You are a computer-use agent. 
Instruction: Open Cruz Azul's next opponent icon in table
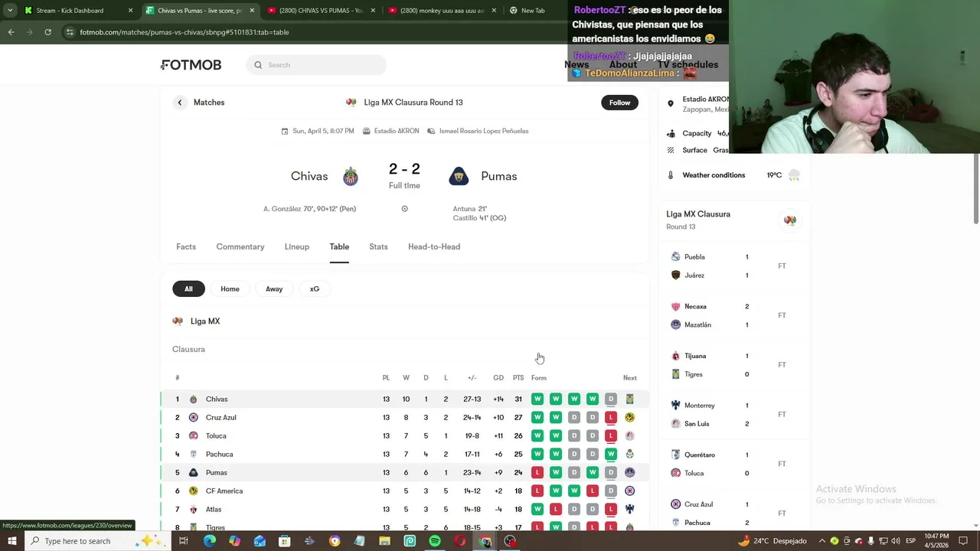[629, 417]
